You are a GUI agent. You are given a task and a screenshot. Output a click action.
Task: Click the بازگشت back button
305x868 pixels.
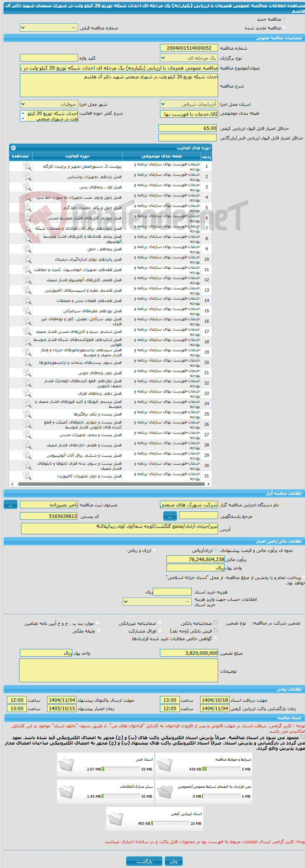click(144, 861)
